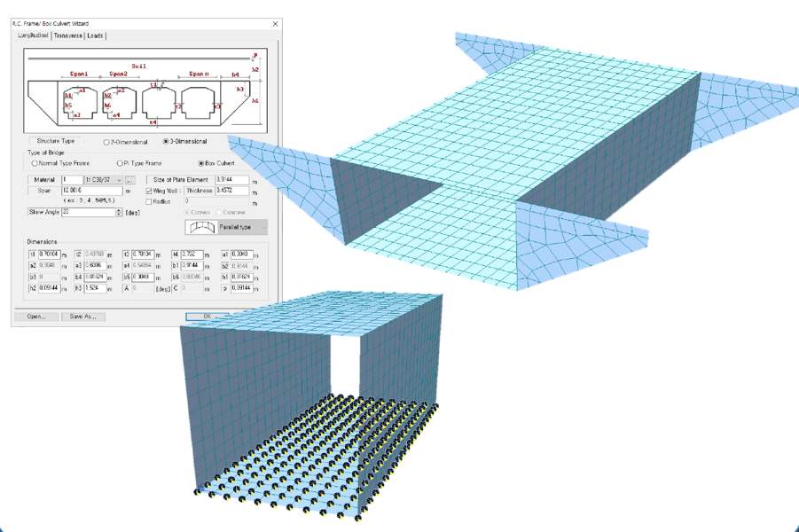Screen dimensions: 799x532
Task: Click the box culvert cross-section diagram
Action: tap(145, 95)
